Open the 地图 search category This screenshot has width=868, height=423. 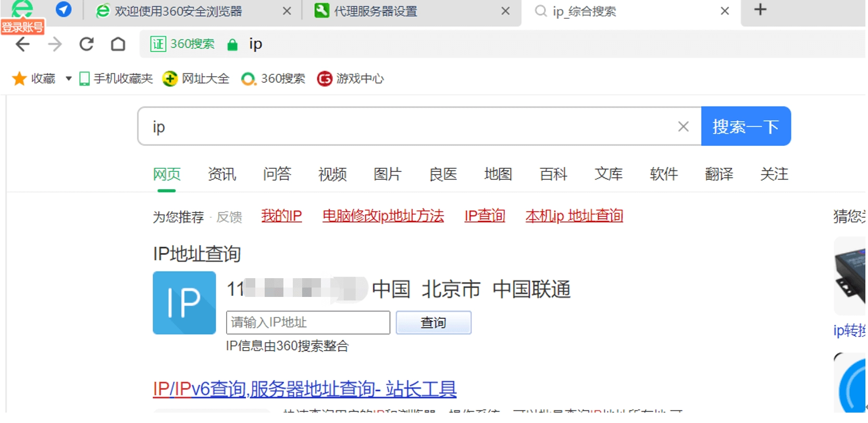tap(498, 174)
